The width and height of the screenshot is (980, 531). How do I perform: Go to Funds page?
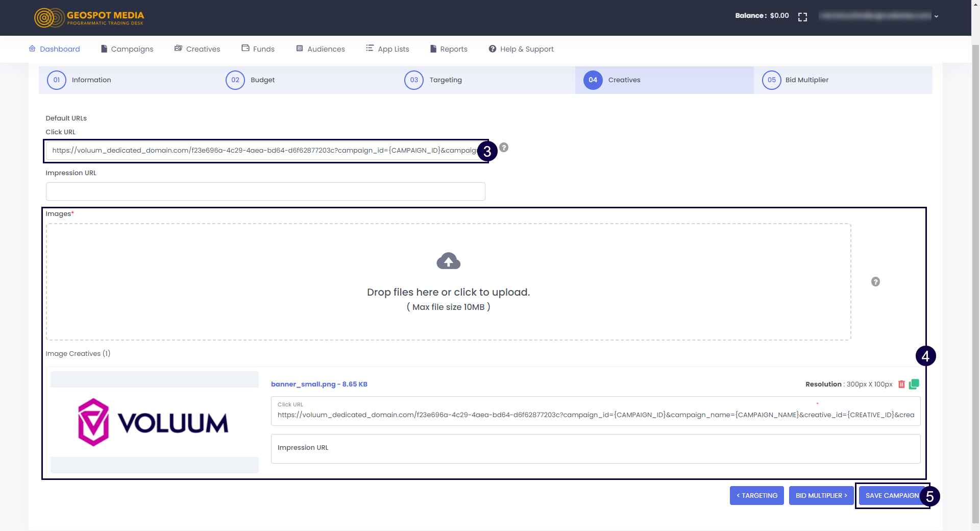click(258, 49)
